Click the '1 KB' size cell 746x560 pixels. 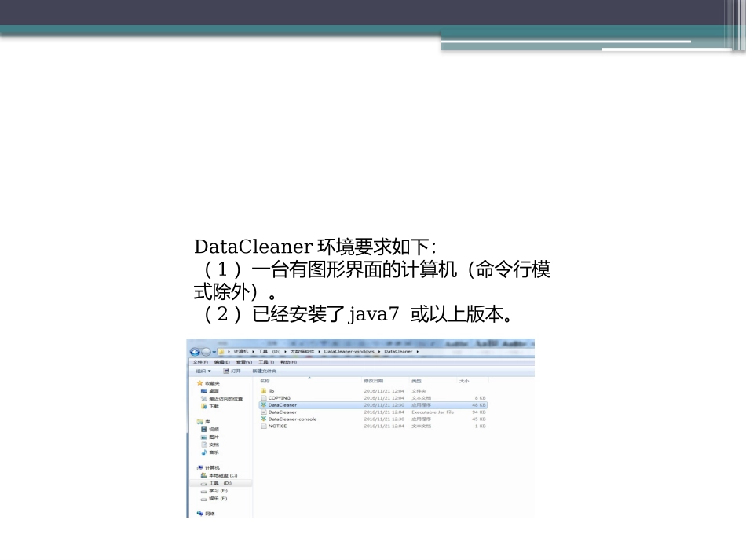[x=480, y=426]
